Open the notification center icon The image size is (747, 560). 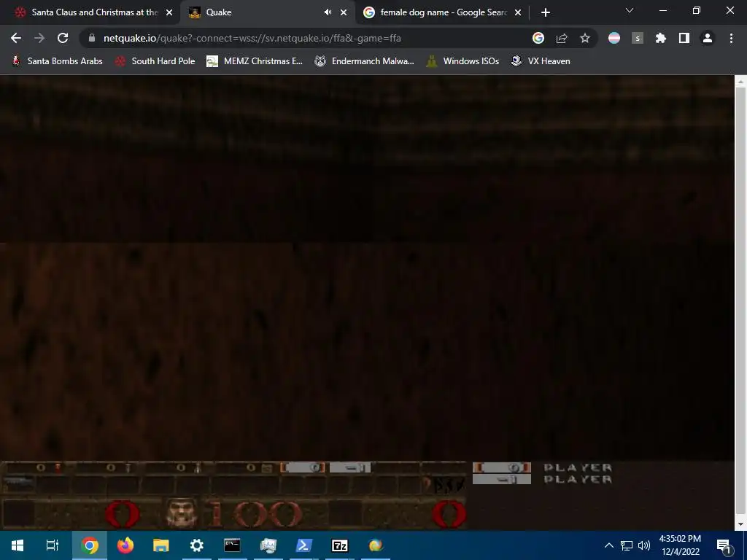pos(724,545)
